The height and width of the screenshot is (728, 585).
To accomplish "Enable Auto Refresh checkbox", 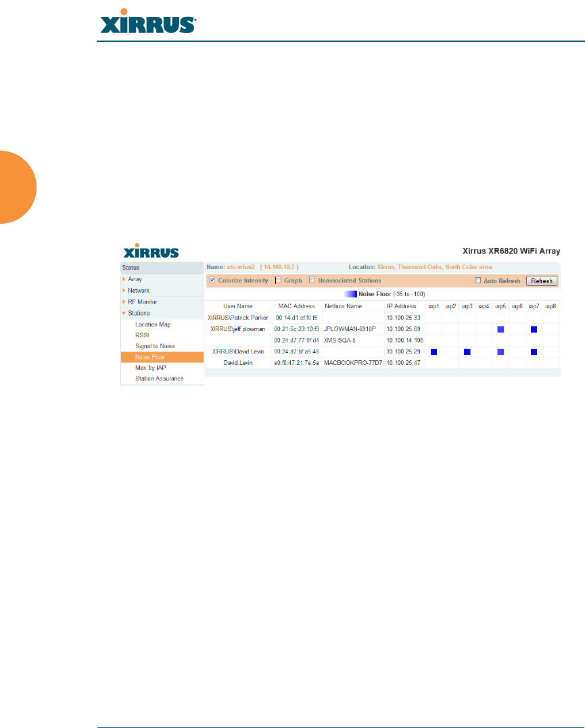I will pos(477,281).
